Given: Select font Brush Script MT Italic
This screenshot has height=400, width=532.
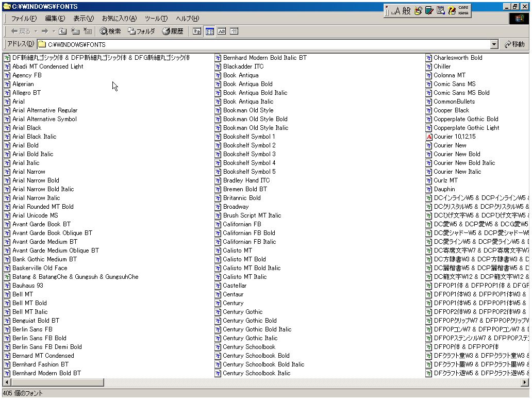Looking at the screenshot, I should [x=252, y=215].
